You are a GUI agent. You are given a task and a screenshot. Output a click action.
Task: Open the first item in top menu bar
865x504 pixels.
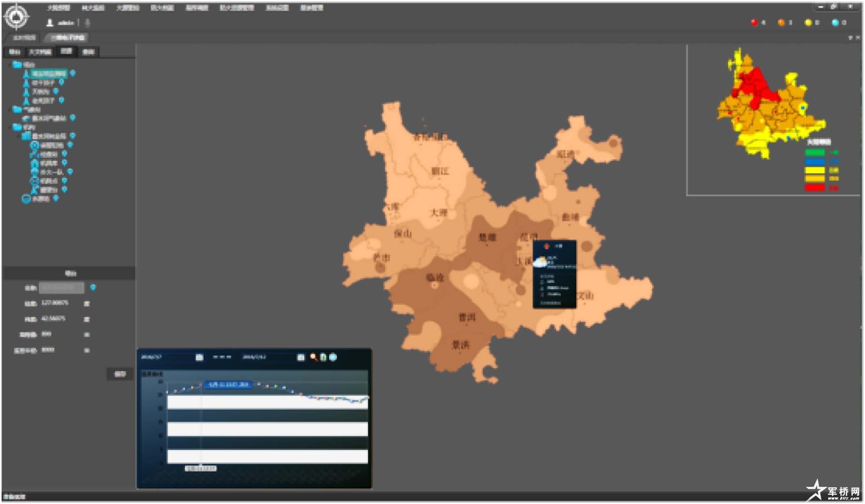[59, 8]
